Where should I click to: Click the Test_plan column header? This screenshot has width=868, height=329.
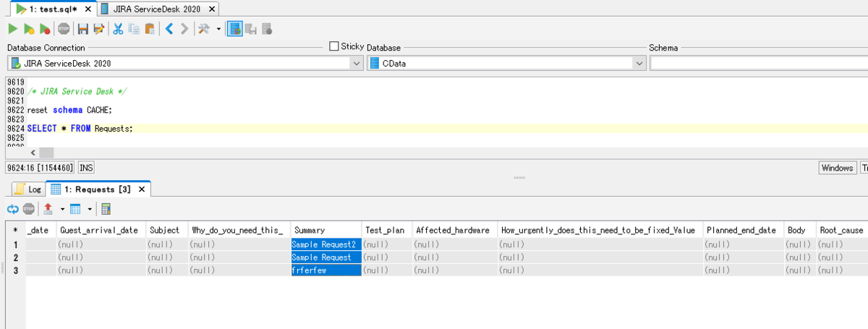tap(386, 230)
